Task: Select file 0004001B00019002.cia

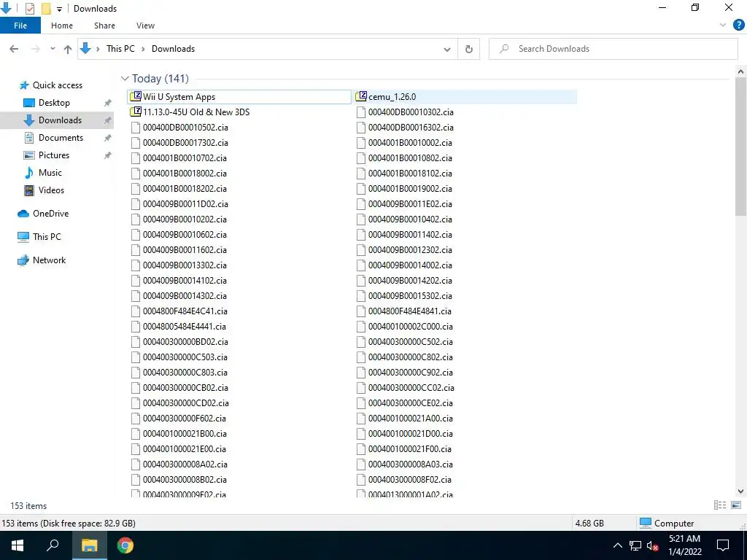Action: pos(404,189)
